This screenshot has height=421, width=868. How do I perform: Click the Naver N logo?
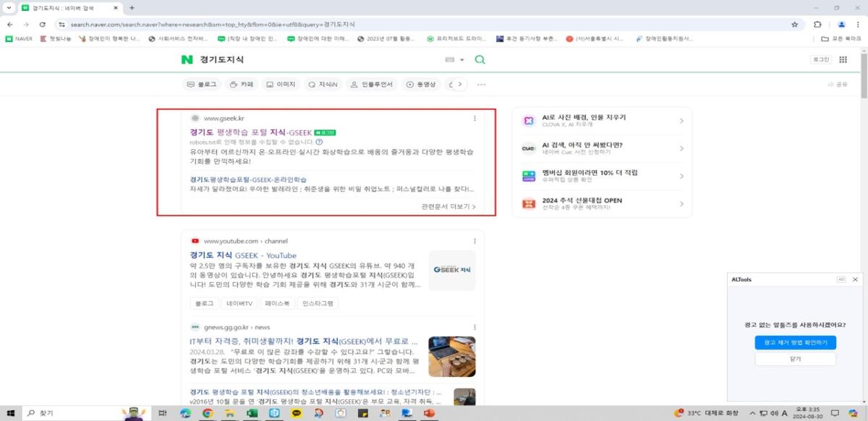[x=187, y=60]
